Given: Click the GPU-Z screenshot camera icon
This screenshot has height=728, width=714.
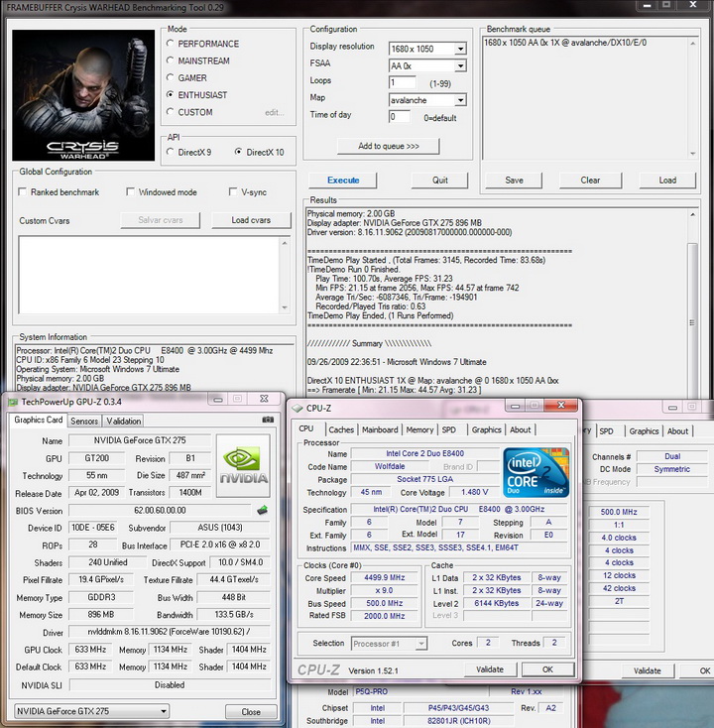Looking at the screenshot, I should click(268, 420).
